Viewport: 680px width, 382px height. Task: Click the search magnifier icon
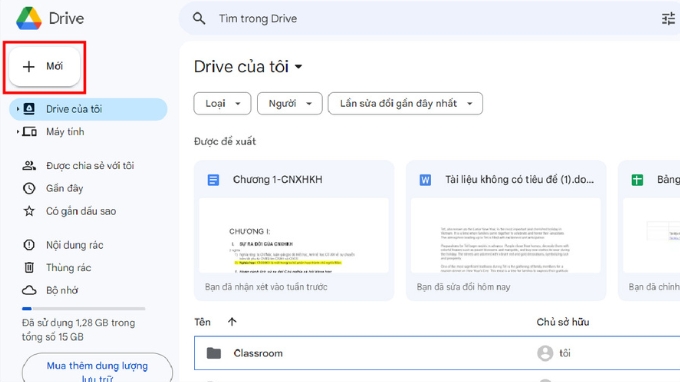pyautogui.click(x=199, y=19)
